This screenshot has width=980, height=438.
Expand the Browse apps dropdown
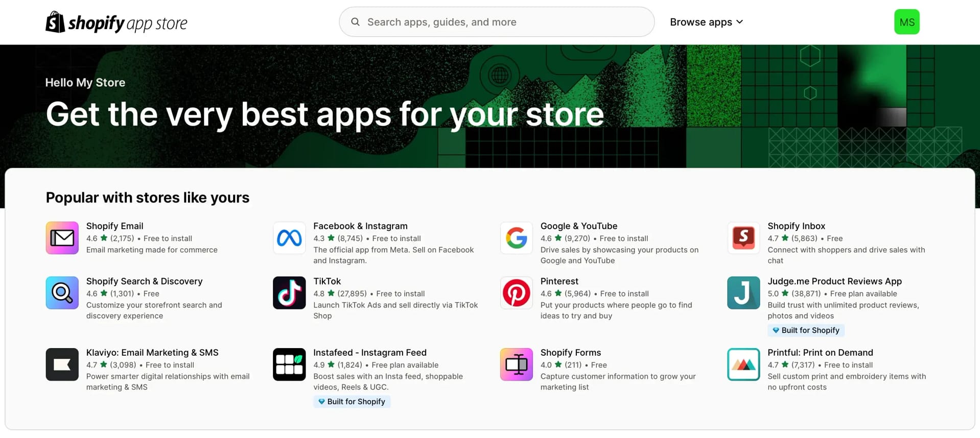click(x=706, y=22)
